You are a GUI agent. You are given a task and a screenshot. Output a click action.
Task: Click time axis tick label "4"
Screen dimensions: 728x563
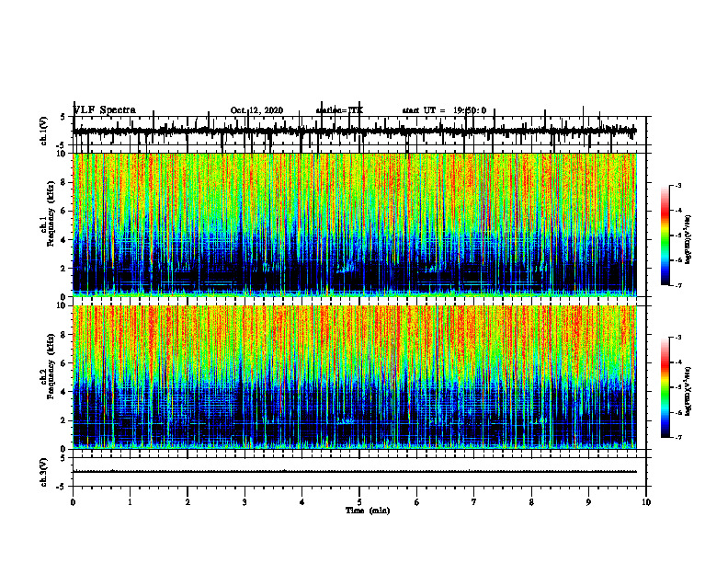point(302,502)
